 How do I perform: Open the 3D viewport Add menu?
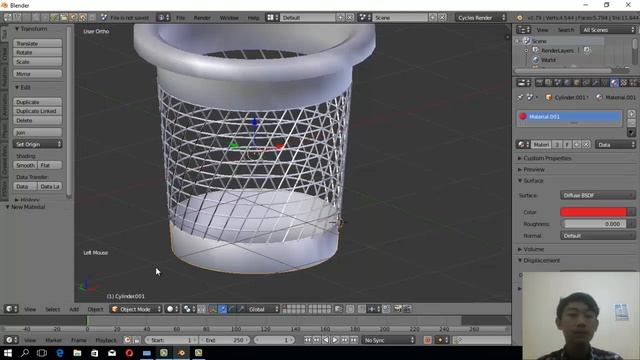coord(74,309)
